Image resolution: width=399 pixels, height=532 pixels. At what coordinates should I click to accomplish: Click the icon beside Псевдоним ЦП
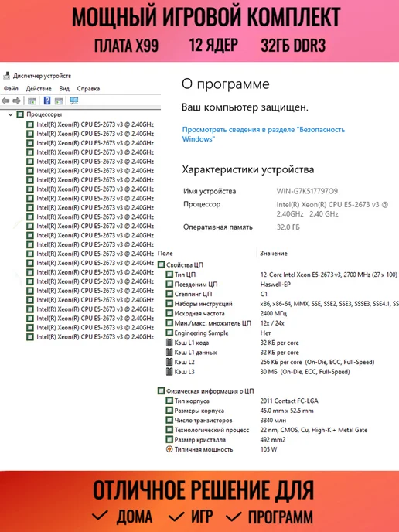pos(169,284)
